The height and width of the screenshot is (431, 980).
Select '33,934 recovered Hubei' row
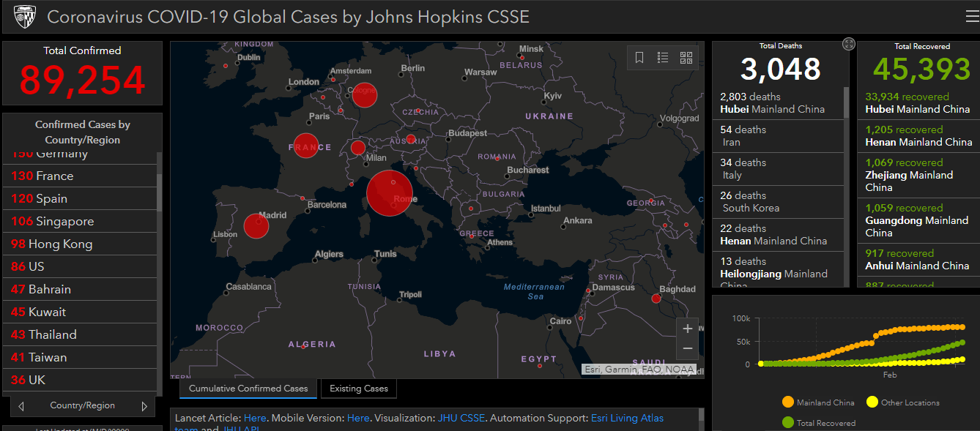pos(918,103)
